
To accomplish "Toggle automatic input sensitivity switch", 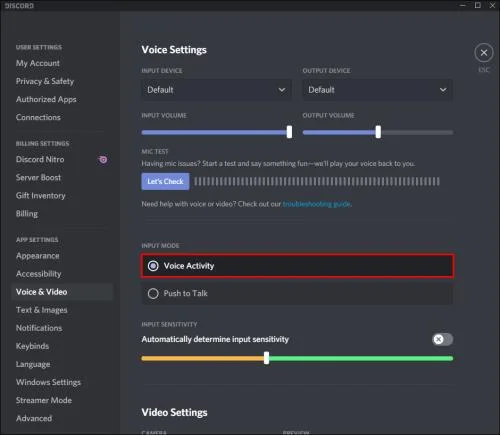I will (x=443, y=339).
